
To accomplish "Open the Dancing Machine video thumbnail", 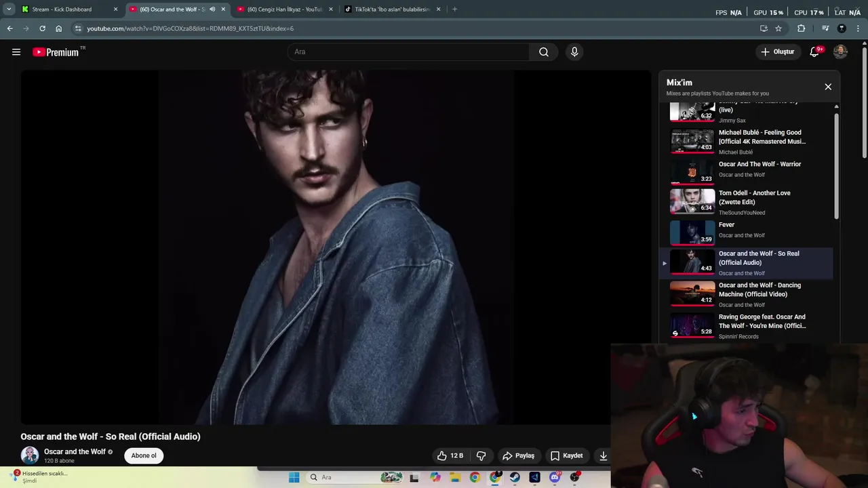I will pos(692,293).
